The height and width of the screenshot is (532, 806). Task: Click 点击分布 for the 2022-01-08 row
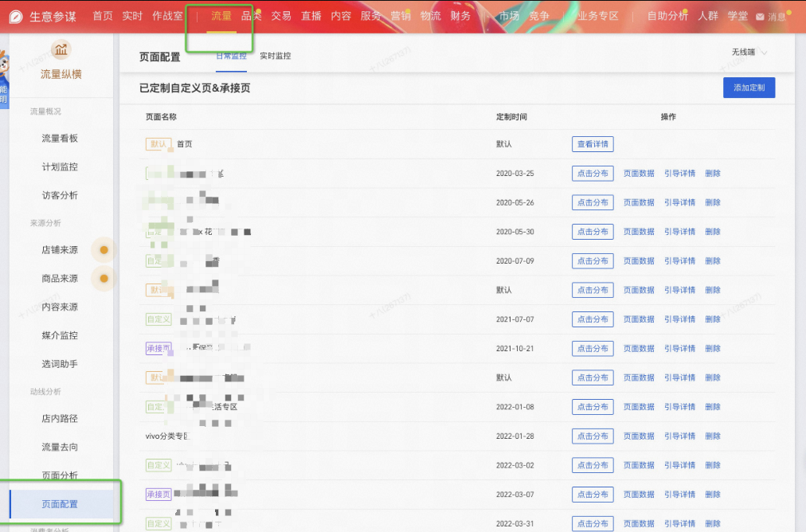coord(593,407)
